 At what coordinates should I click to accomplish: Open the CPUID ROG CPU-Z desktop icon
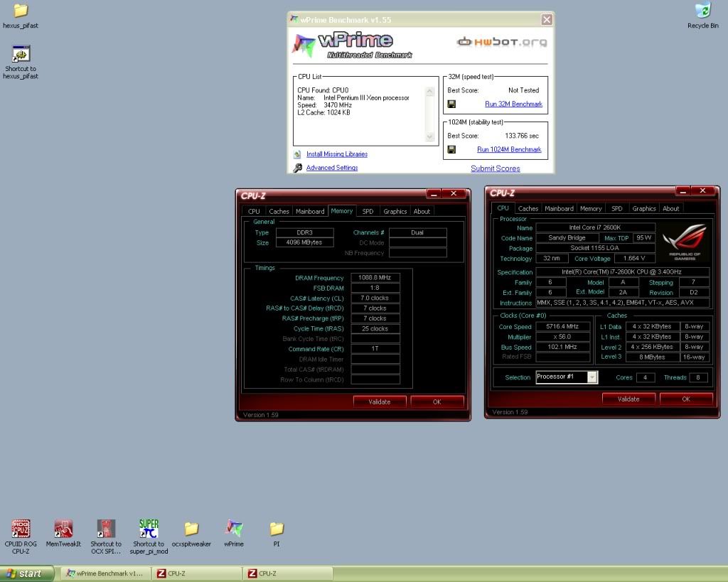pyautogui.click(x=21, y=529)
